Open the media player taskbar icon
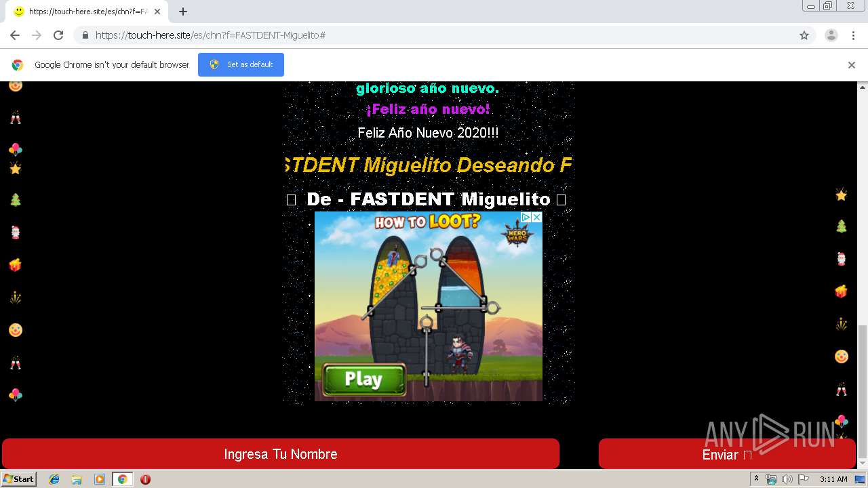The width and height of the screenshot is (868, 488). (100, 479)
